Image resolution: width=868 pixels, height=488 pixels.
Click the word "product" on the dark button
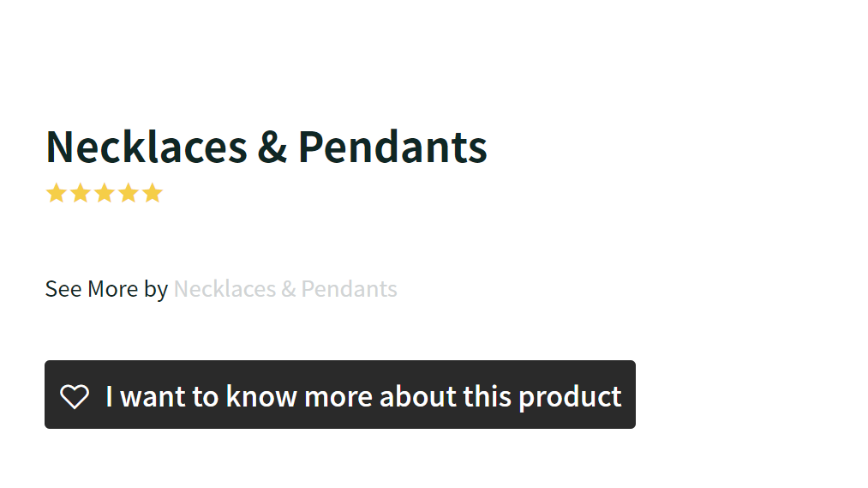pyautogui.click(x=570, y=396)
